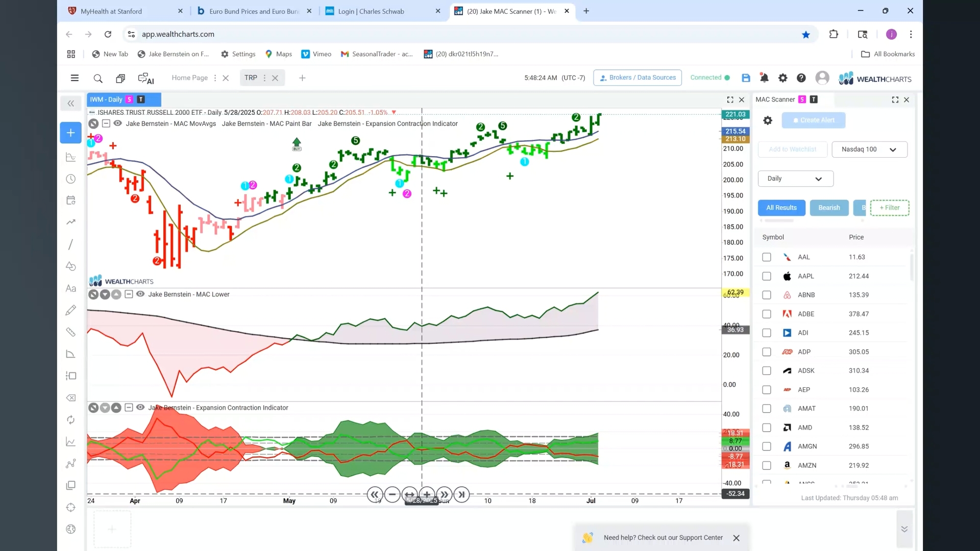Dismiss the Support Center help popup
This screenshot has width=980, height=551.
click(x=736, y=538)
